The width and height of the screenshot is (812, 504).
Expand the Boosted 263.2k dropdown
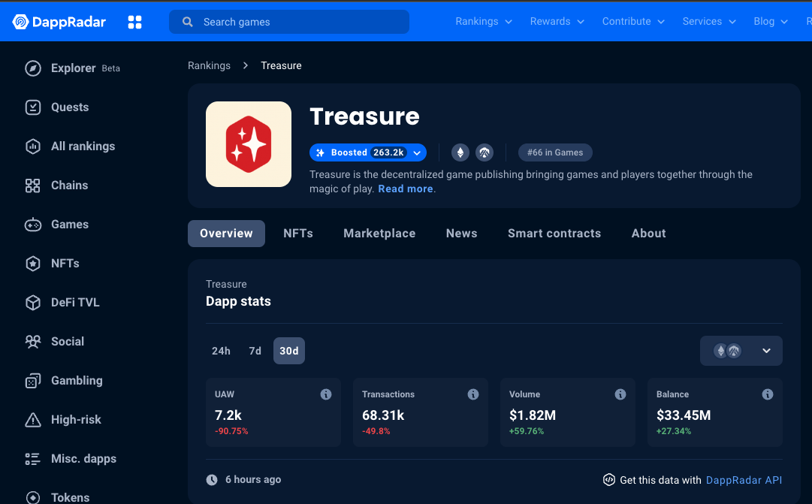417,152
